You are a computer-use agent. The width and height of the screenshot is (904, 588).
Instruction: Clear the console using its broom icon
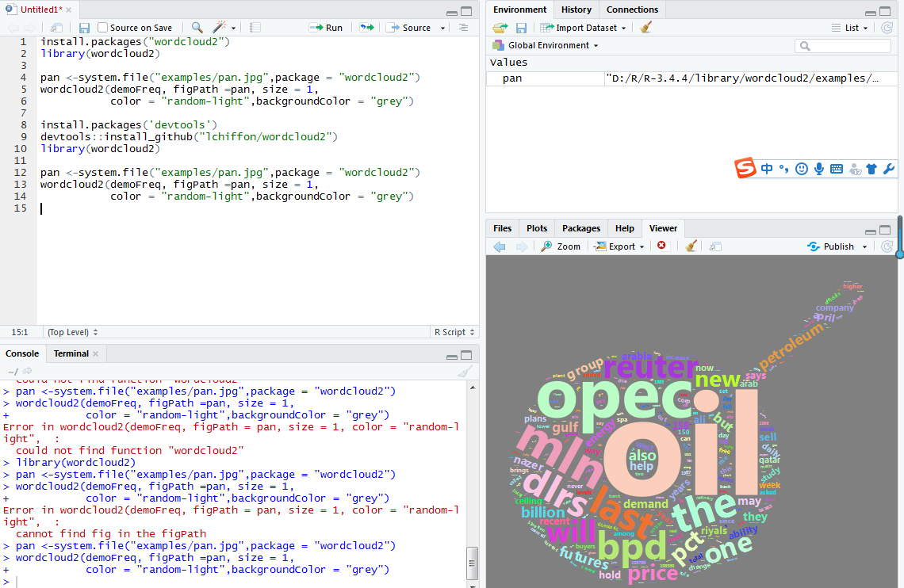[x=465, y=371]
